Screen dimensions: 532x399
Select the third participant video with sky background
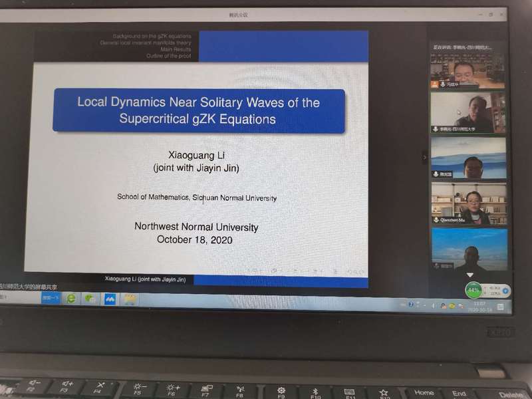(468, 157)
